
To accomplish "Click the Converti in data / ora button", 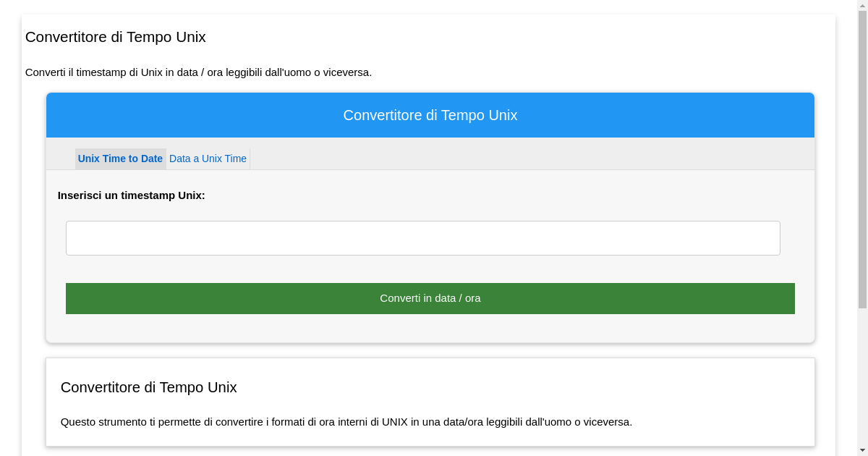I will click(430, 297).
